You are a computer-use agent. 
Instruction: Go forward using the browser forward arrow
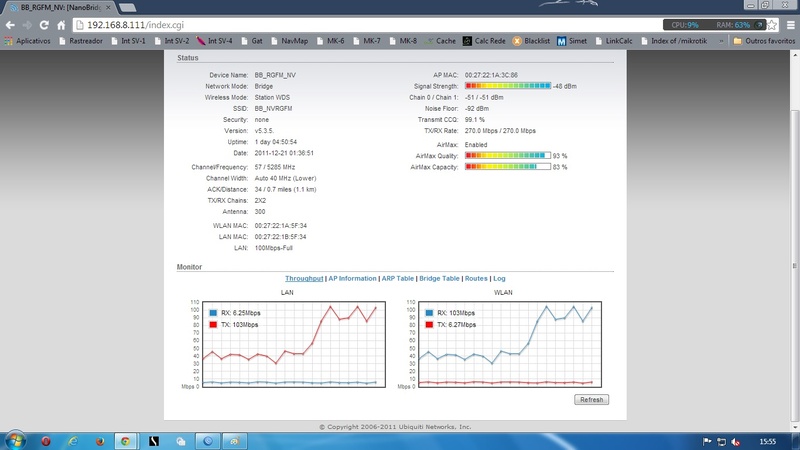pos(27,25)
